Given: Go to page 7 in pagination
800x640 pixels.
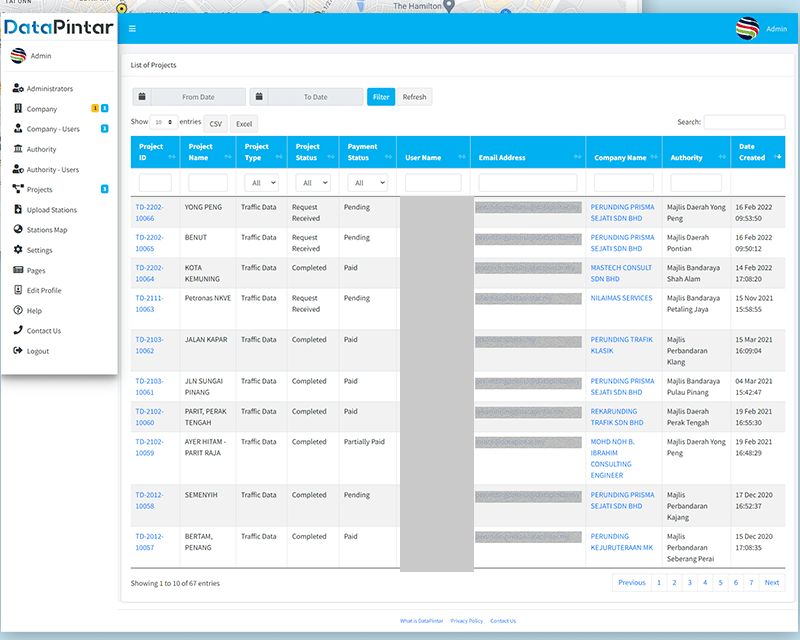Looking at the screenshot, I should (x=751, y=582).
